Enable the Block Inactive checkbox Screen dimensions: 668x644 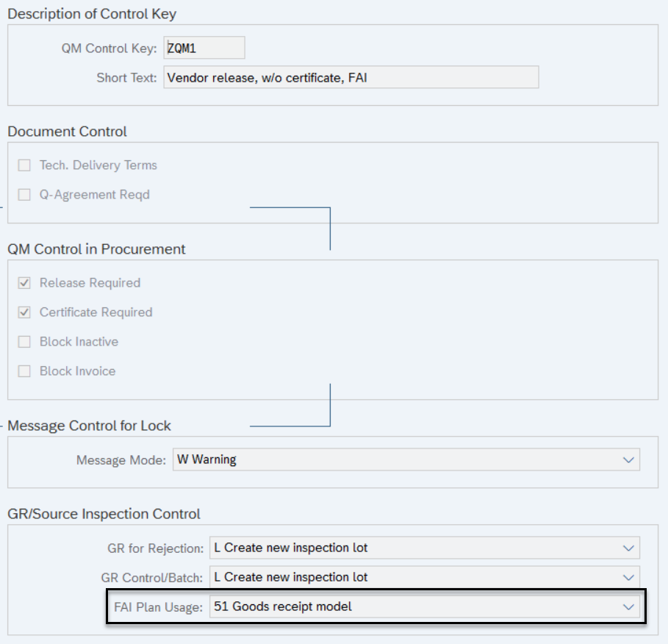tap(24, 341)
